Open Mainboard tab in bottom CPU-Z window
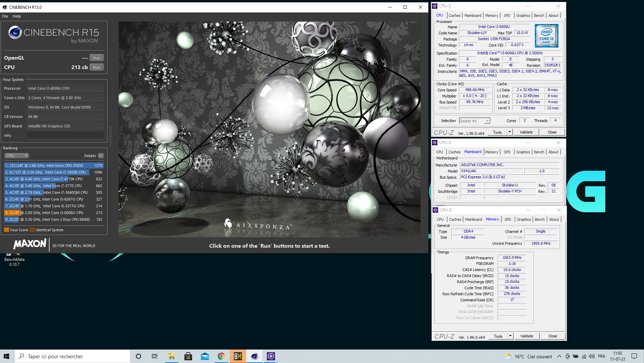The height and width of the screenshot is (363, 644). point(473,219)
